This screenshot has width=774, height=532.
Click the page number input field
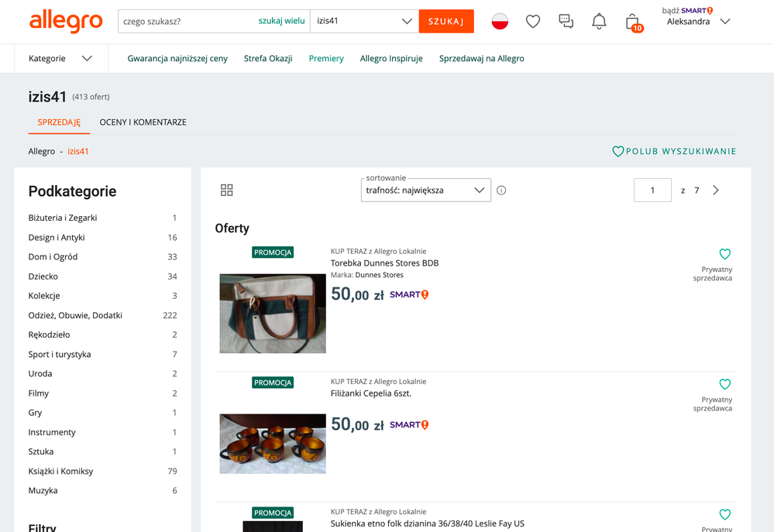click(652, 190)
